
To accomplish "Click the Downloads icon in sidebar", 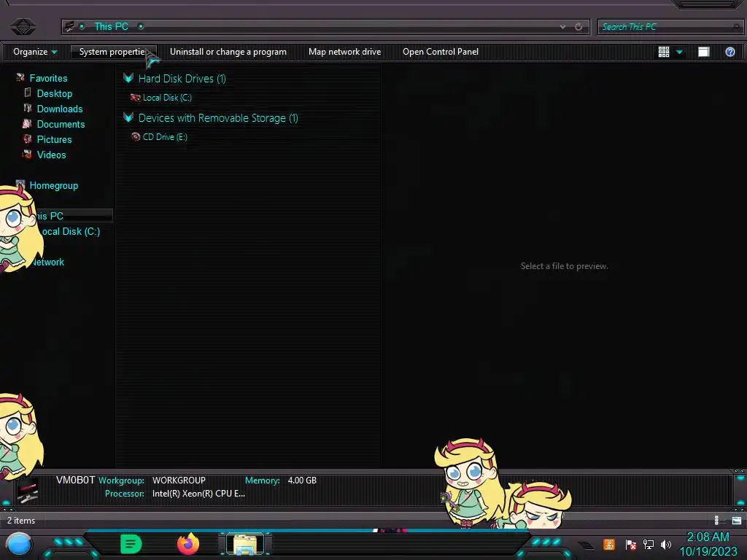I will [28, 108].
